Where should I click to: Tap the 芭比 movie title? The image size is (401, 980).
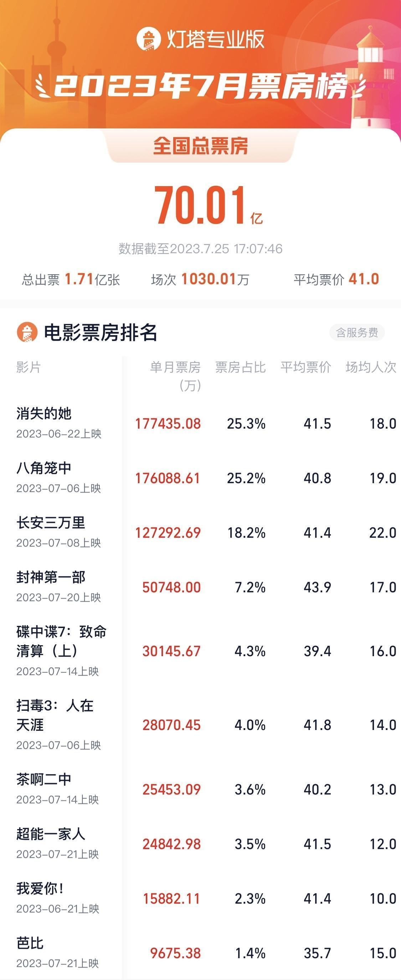[30, 943]
